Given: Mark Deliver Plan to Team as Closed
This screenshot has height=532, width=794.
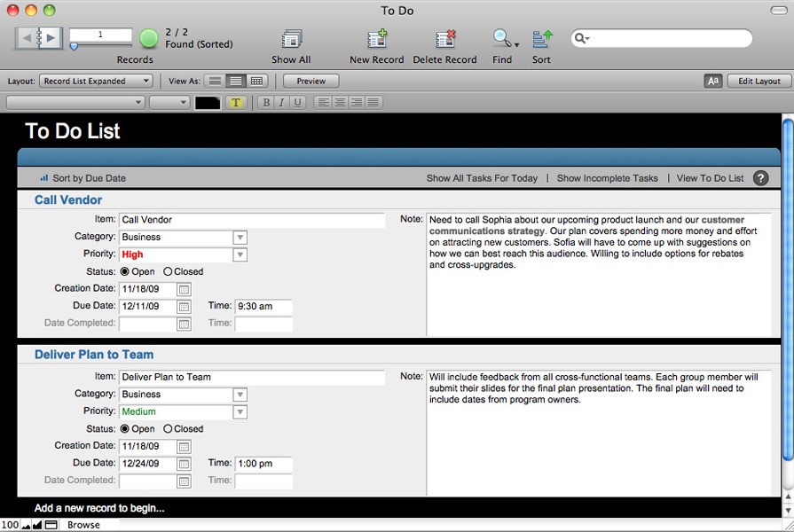Looking at the screenshot, I should coord(169,429).
